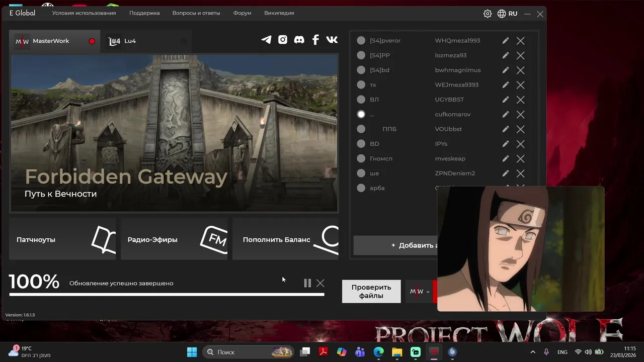Cancel the update with X icon
Viewport: 644px width, 362px height.
320,283
